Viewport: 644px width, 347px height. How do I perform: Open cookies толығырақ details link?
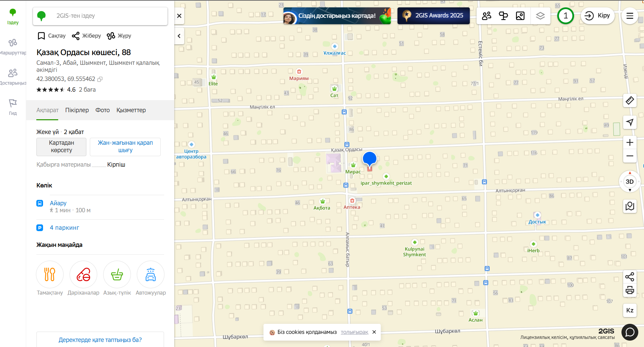[354, 332]
